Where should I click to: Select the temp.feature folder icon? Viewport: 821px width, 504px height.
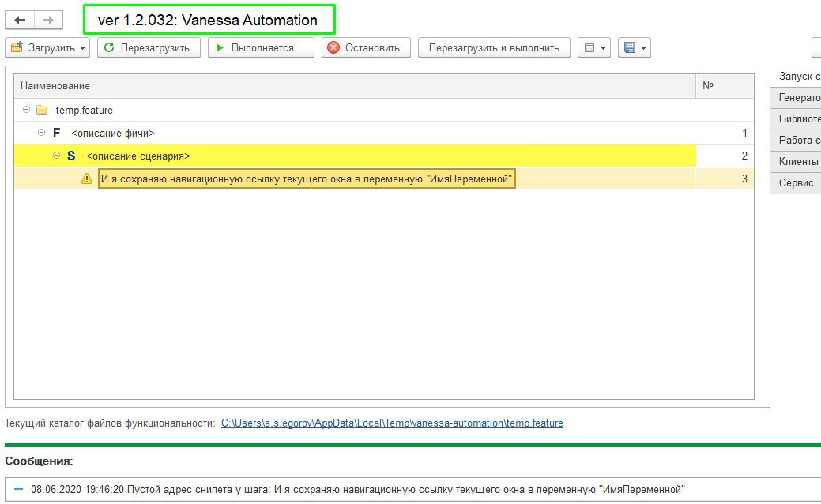[x=42, y=110]
